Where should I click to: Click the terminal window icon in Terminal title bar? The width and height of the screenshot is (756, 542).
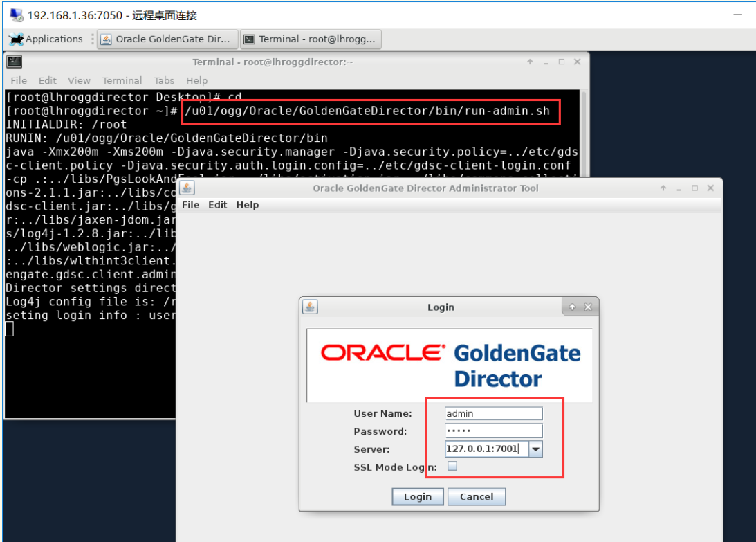(15, 62)
